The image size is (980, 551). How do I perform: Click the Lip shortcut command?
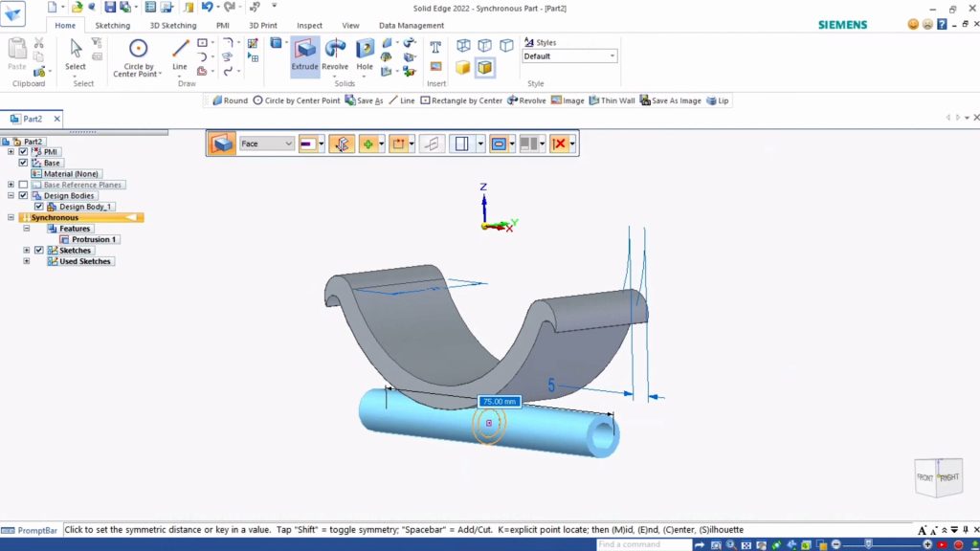point(718,100)
